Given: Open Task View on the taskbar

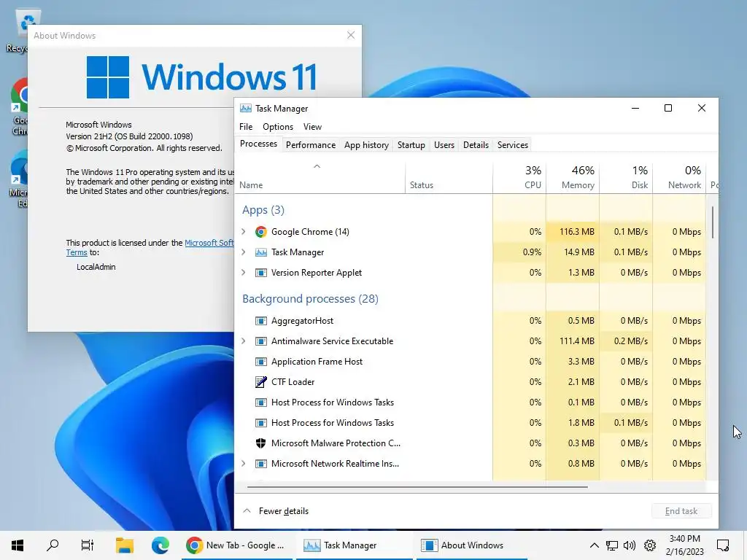Looking at the screenshot, I should [88, 545].
